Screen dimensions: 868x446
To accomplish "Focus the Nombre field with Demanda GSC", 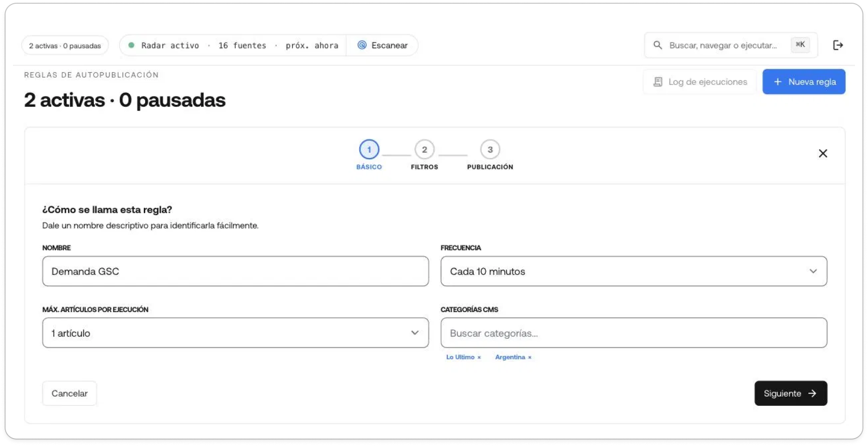I will [x=235, y=271].
